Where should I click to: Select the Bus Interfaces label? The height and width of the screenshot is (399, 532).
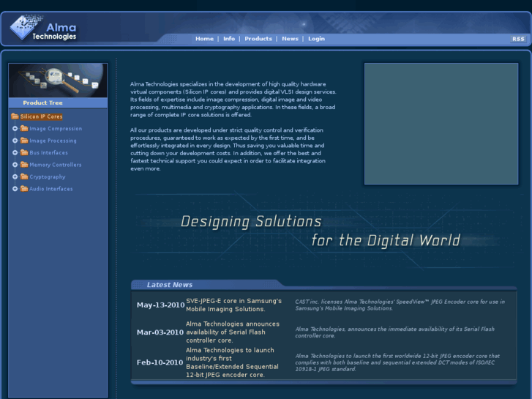coord(48,153)
